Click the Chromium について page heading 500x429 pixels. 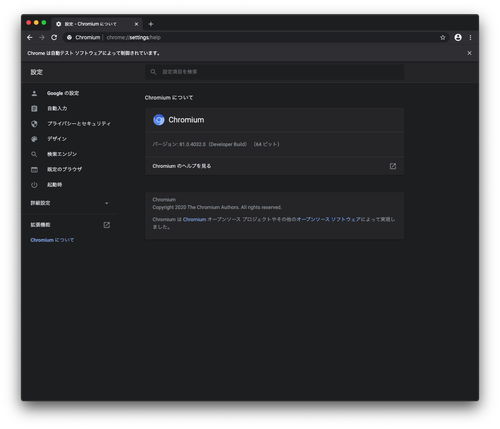point(169,98)
